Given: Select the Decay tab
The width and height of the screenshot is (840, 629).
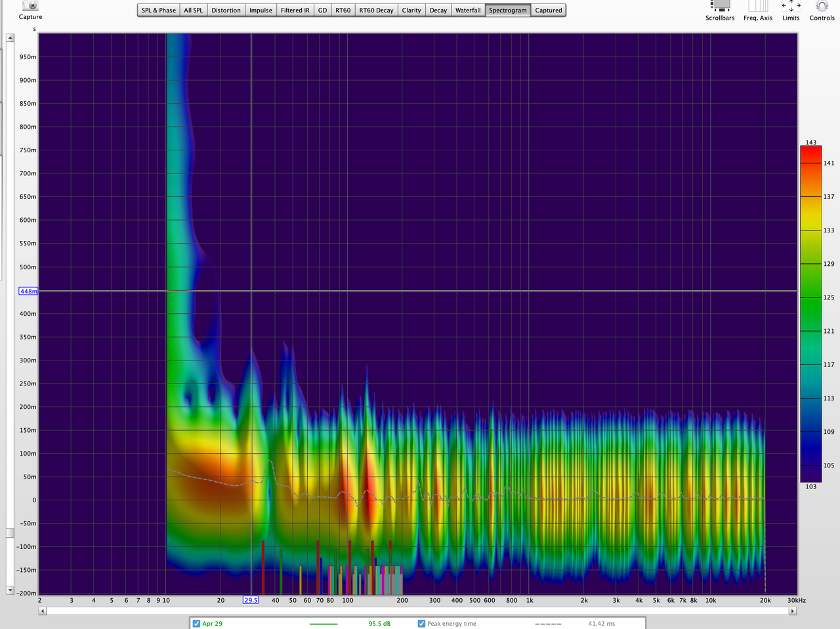Looking at the screenshot, I should click(438, 11).
